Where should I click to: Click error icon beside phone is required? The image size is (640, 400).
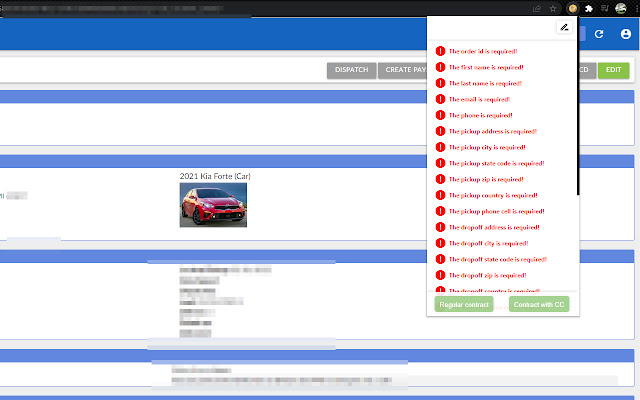coord(440,115)
